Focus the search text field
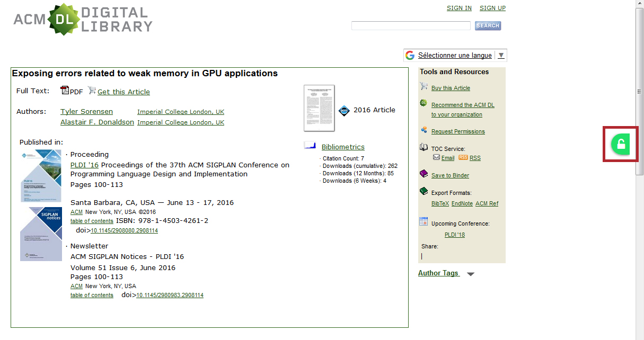This screenshot has width=644, height=340. click(x=411, y=25)
